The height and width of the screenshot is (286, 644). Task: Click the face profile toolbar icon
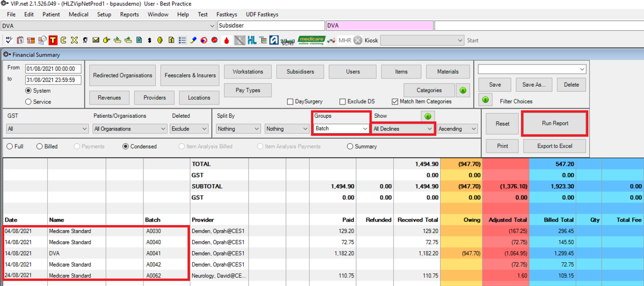[x=85, y=40]
